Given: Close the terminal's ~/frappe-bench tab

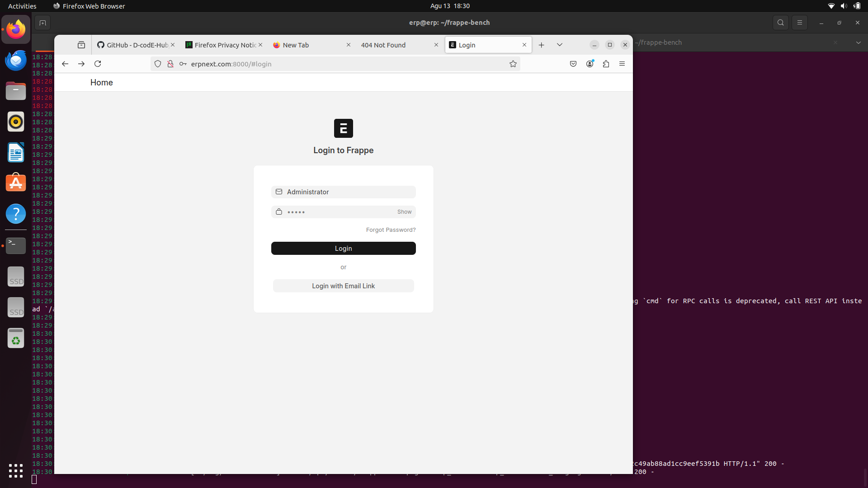Looking at the screenshot, I should click(835, 42).
